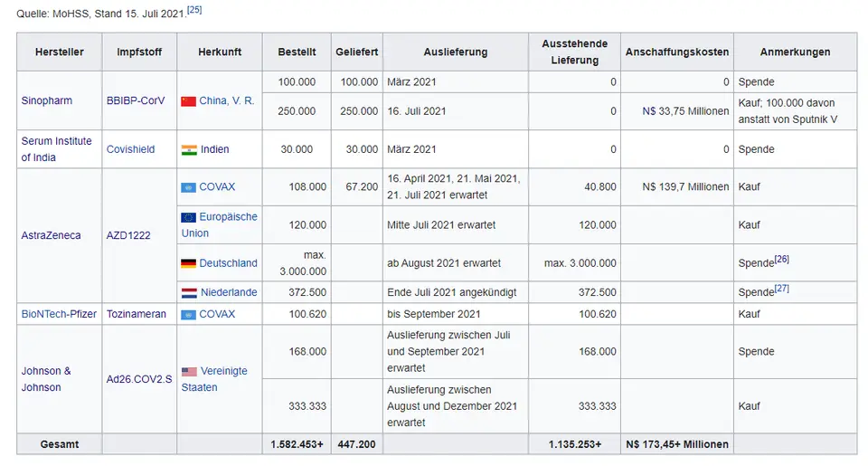Click the Gesamt total row label
Viewport: 868px width, 466px height.
pyautogui.click(x=60, y=444)
